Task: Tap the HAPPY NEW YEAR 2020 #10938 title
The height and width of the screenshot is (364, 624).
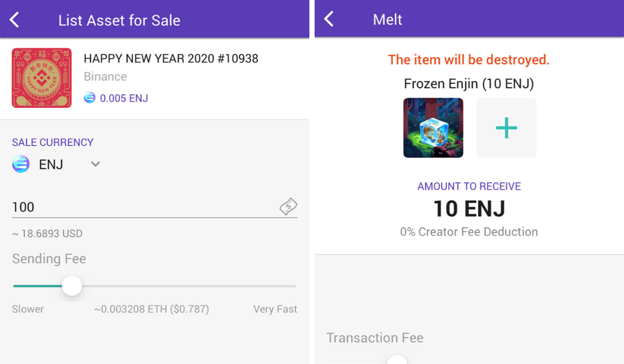Action: pyautogui.click(x=171, y=58)
